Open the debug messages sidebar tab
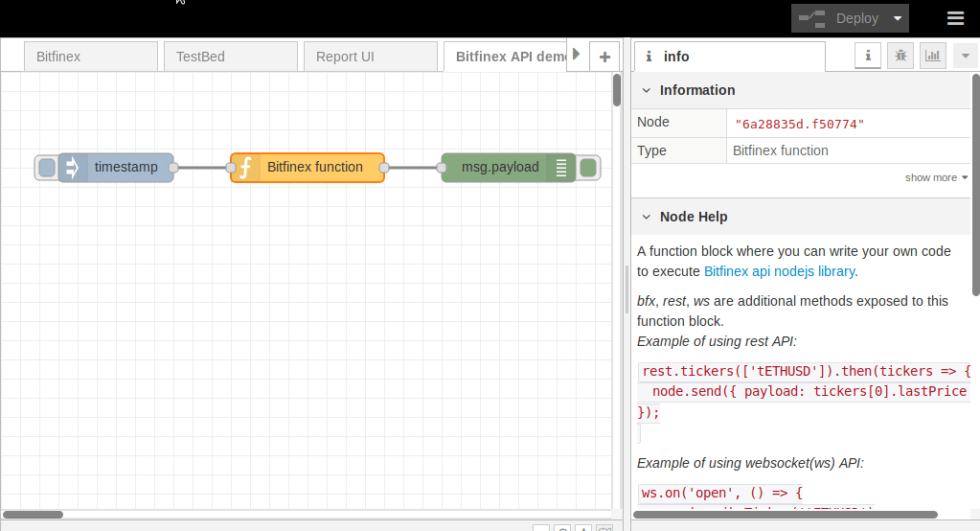980x531 pixels. tap(900, 57)
